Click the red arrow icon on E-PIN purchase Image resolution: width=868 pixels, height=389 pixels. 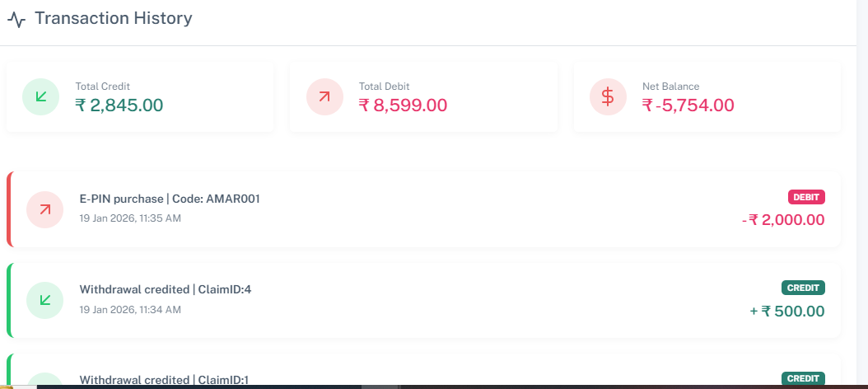45,209
